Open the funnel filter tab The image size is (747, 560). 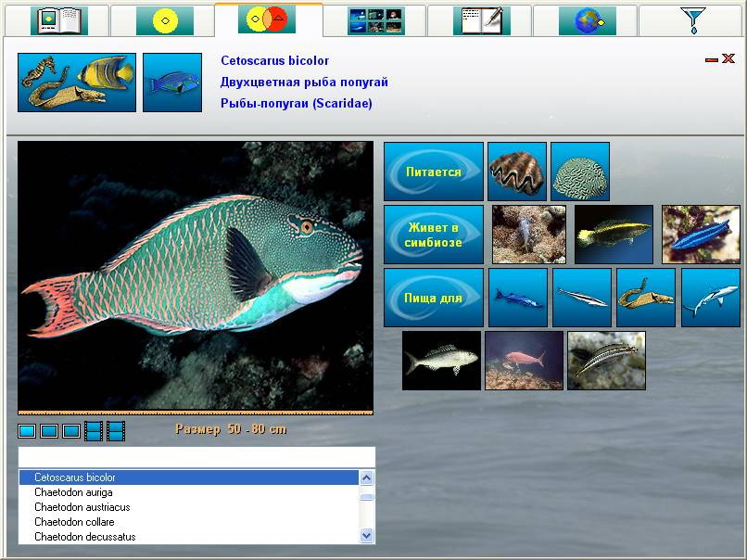tap(693, 21)
